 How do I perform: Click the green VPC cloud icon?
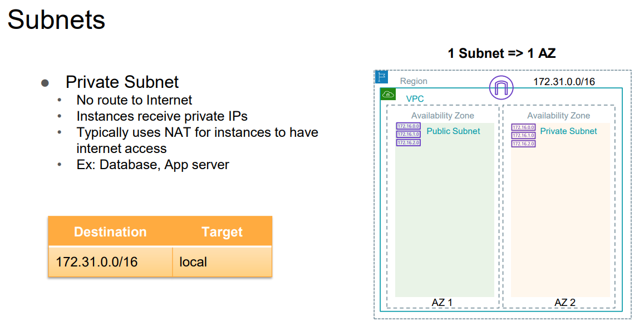387,94
